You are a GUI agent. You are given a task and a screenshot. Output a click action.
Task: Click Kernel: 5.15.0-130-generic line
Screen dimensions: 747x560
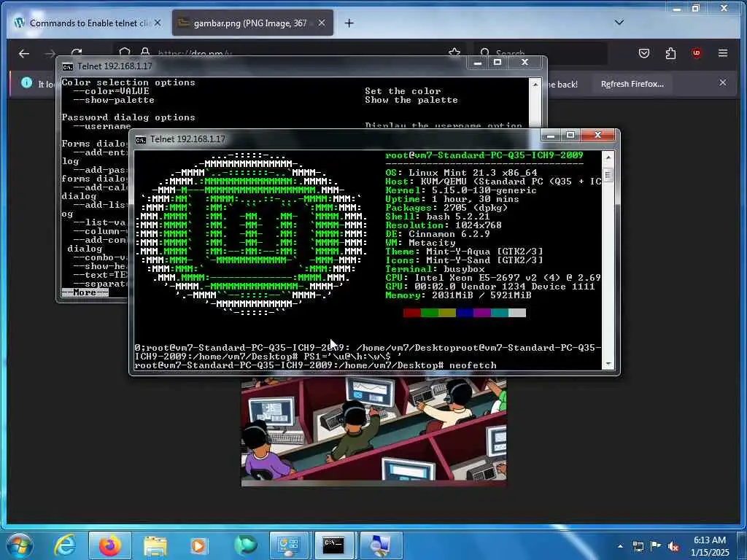(x=461, y=190)
